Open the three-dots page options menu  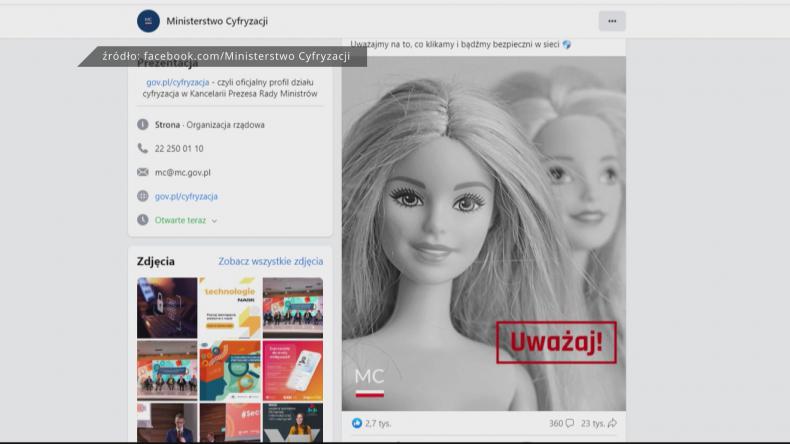(612, 21)
